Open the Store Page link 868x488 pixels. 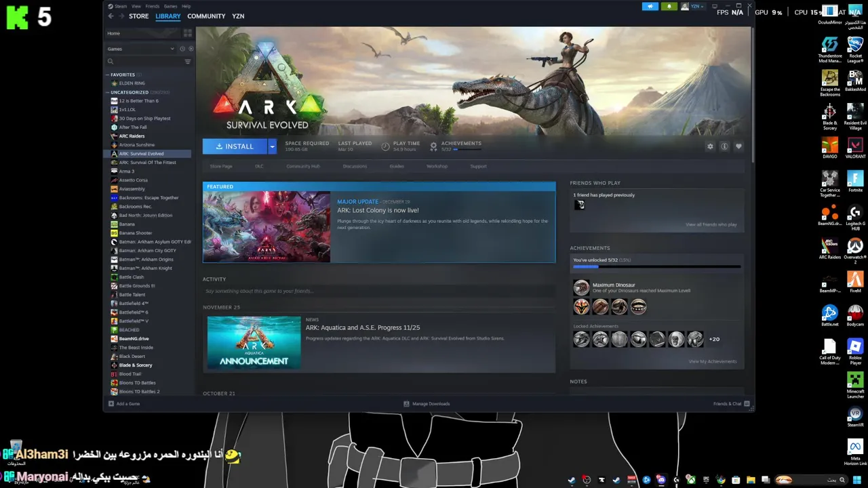tap(221, 166)
